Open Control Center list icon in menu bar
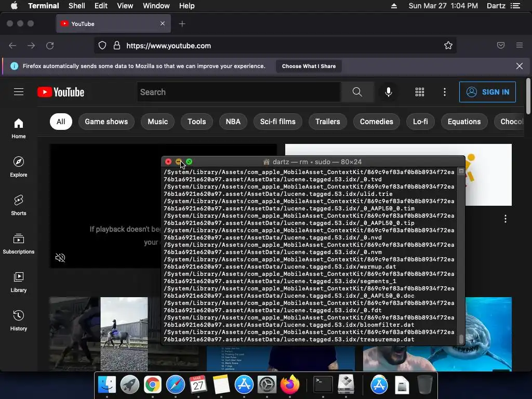 pos(515,6)
